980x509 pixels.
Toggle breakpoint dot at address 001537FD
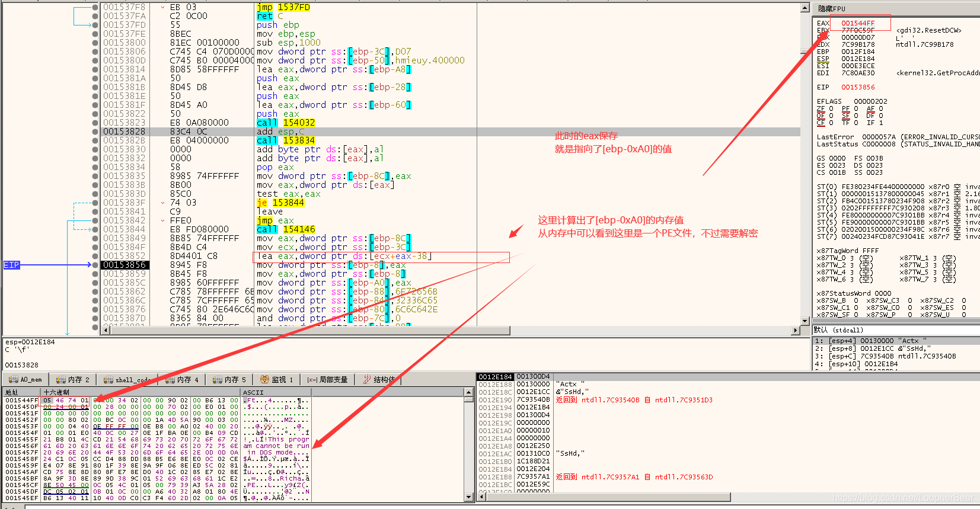[x=95, y=25]
